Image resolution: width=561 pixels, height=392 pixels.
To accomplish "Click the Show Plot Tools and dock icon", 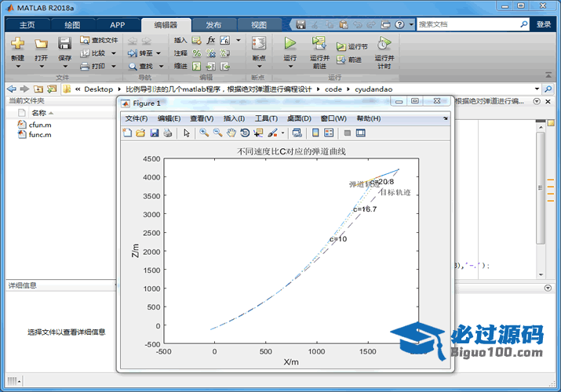I will (361, 133).
